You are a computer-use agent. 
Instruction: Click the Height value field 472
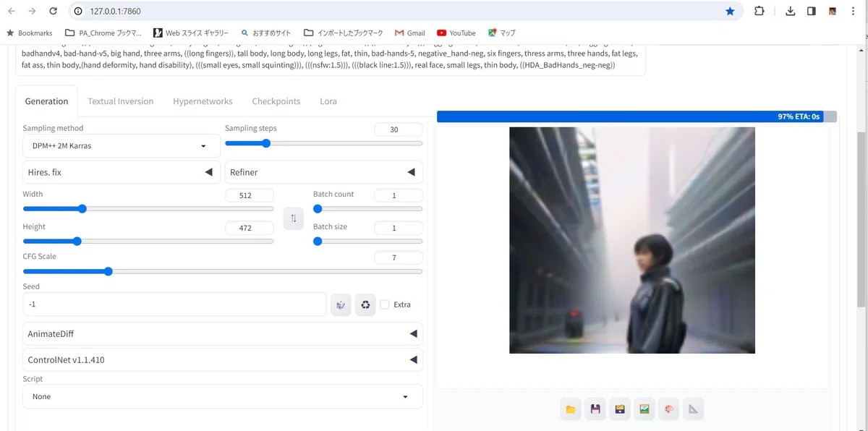(250, 228)
